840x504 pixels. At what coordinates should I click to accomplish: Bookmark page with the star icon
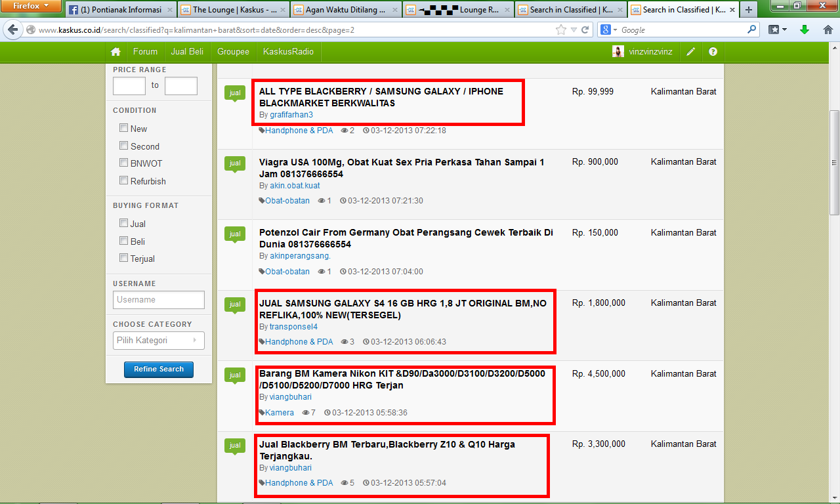click(560, 30)
